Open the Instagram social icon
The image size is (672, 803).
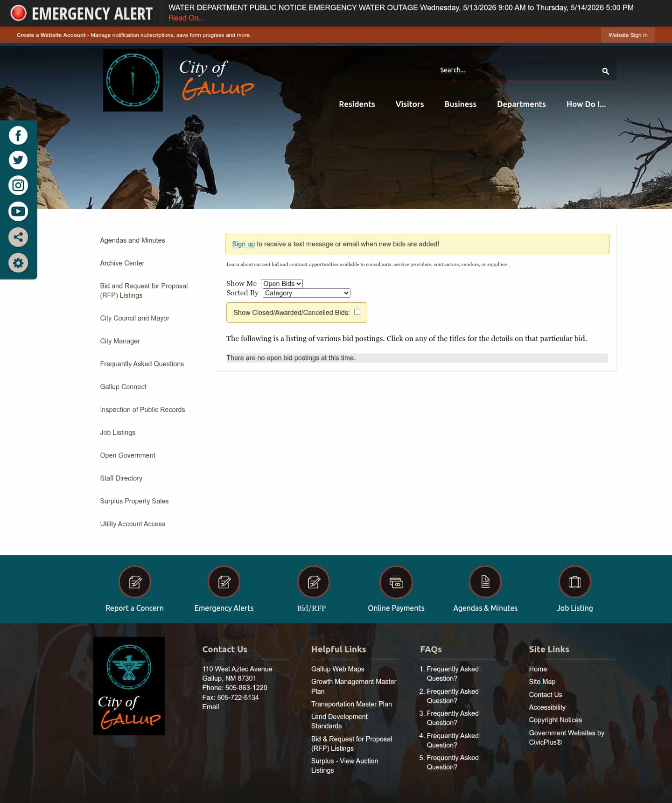18,185
